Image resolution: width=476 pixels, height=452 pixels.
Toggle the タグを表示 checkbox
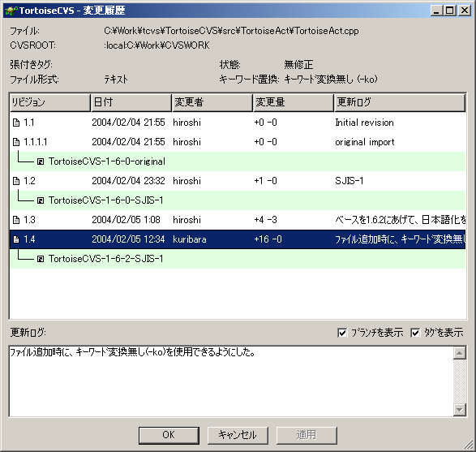tap(415, 333)
